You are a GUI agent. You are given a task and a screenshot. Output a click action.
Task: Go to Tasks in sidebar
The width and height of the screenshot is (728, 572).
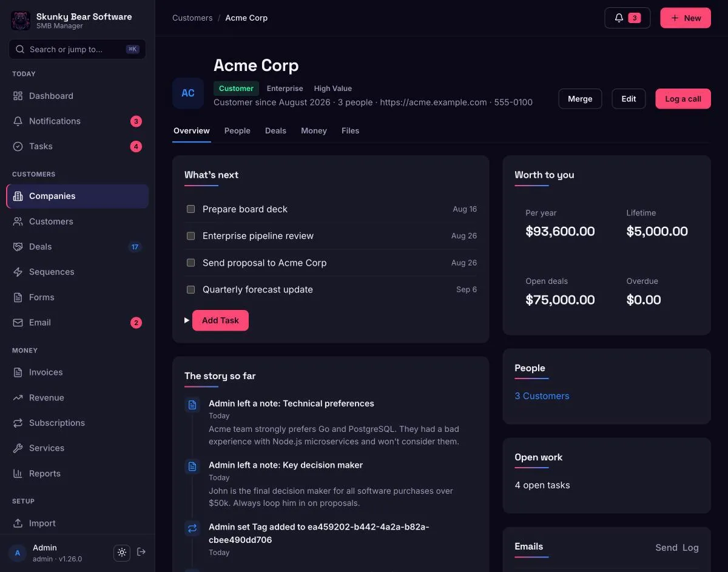(77, 146)
